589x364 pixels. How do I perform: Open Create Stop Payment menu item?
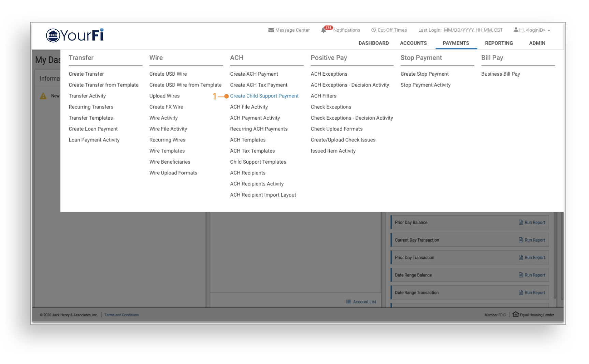click(x=425, y=74)
